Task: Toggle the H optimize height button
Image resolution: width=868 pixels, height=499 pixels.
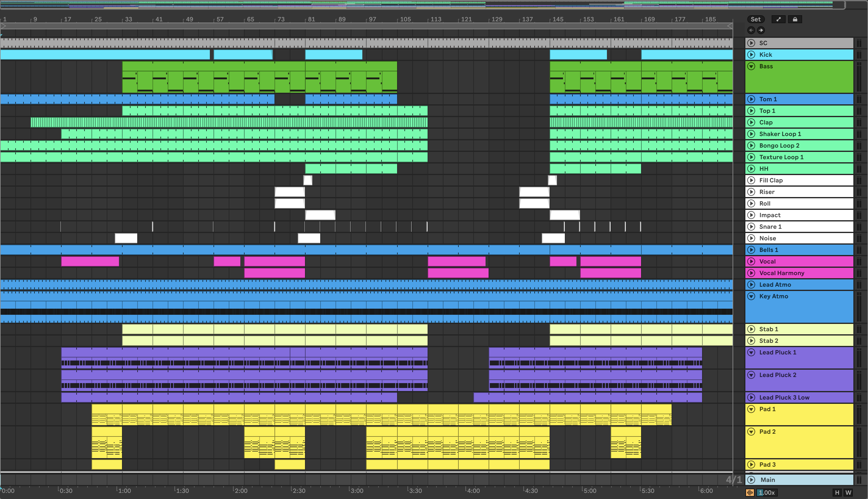Action: point(837,493)
